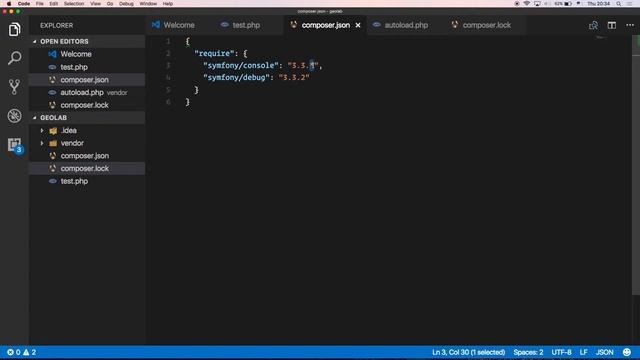
Task: Open composer.lock in GEOLAB folder
Action: pos(87,169)
